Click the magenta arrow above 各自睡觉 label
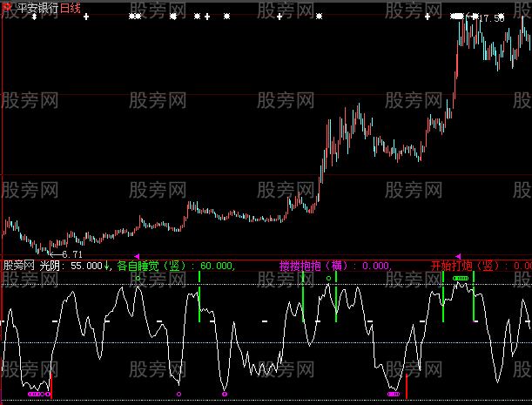 137,255
